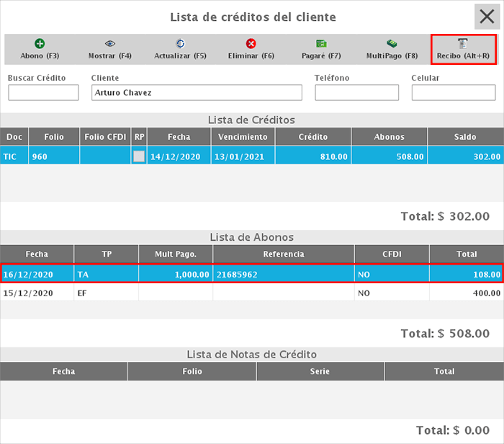Click the Buscar Crédito input field
Image resolution: width=504 pixels, height=444 pixels.
[42, 93]
